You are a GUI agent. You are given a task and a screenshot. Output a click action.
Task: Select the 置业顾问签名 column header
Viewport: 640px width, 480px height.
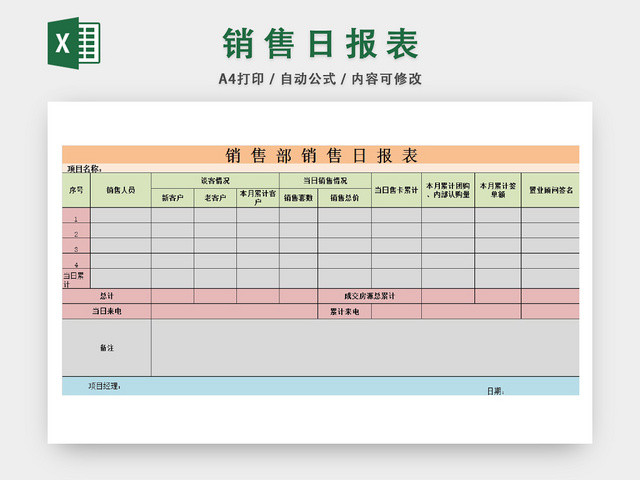550,190
